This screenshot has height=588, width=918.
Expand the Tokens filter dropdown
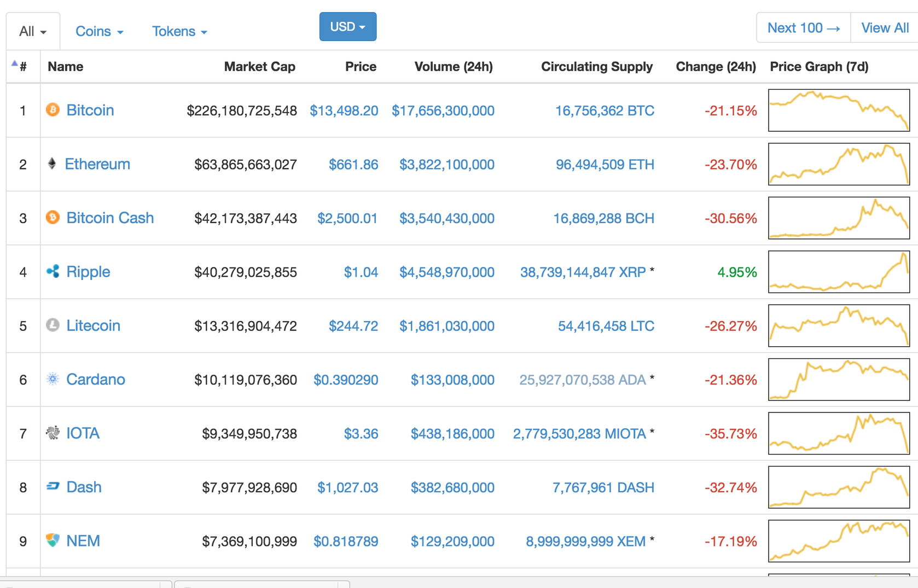179,32
